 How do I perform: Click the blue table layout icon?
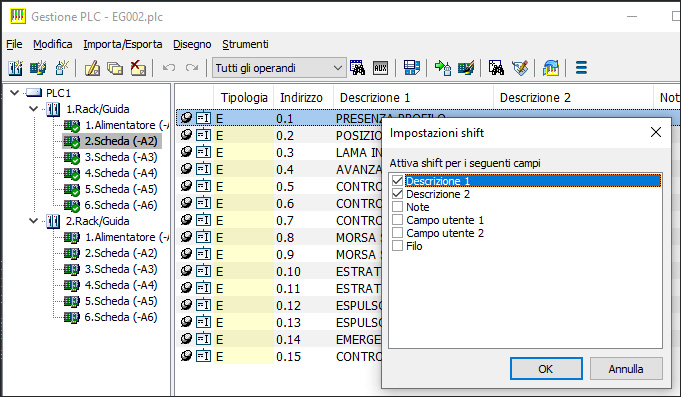click(411, 68)
